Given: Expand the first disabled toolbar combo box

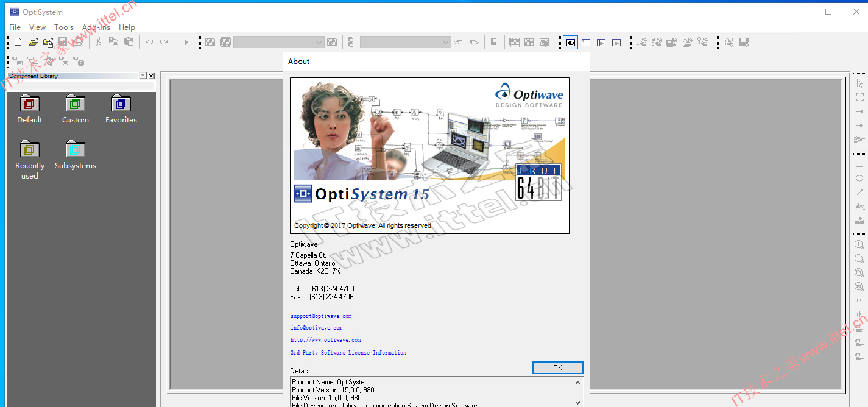Looking at the screenshot, I should tap(319, 42).
